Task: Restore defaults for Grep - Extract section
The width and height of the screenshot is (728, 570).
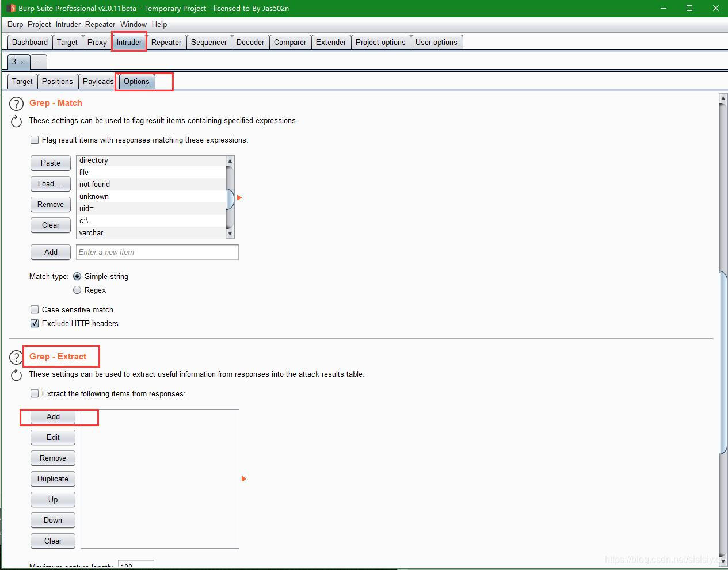Action: pyautogui.click(x=16, y=375)
